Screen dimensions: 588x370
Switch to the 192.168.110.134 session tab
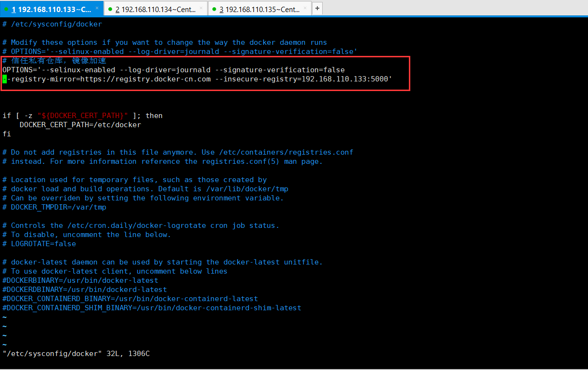pos(156,9)
